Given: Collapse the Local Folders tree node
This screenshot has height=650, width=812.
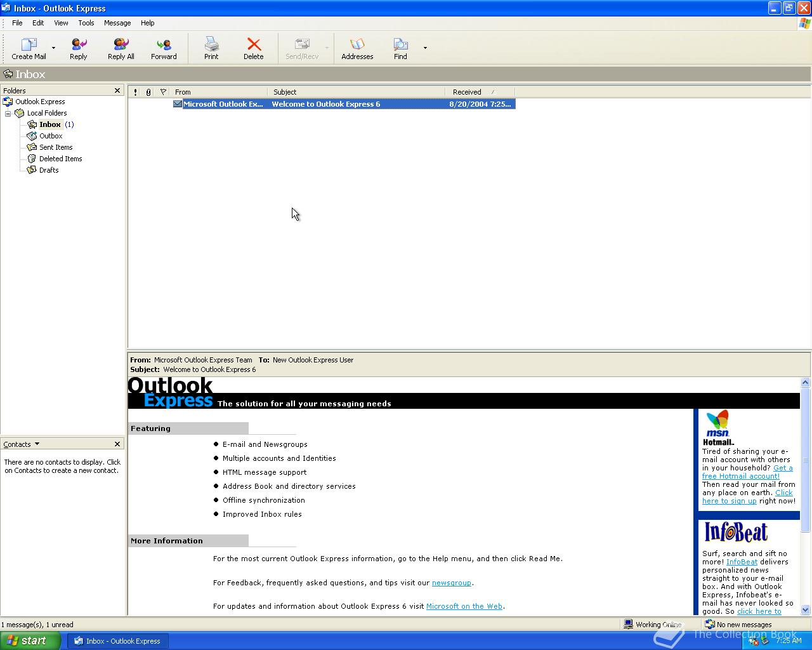Looking at the screenshot, I should pyautogui.click(x=8, y=114).
